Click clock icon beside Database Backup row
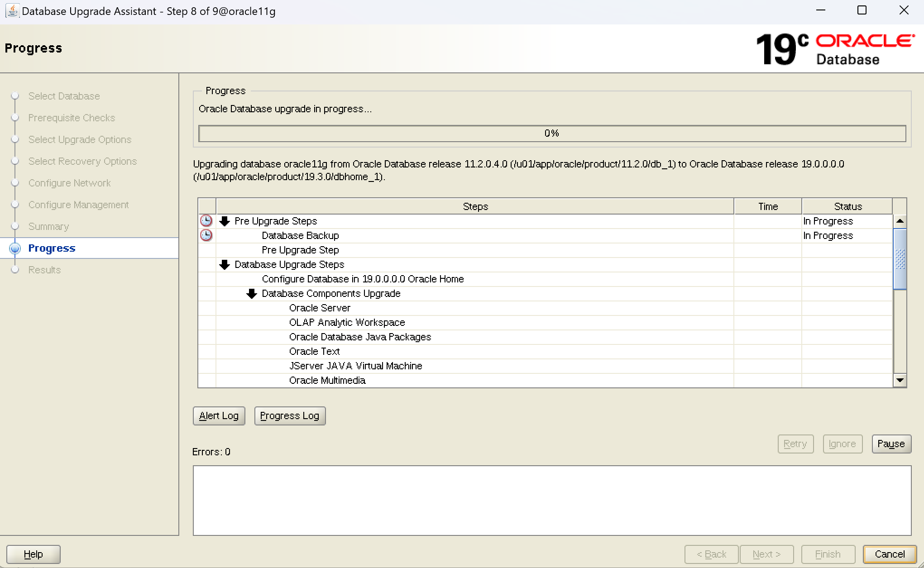 pos(206,235)
